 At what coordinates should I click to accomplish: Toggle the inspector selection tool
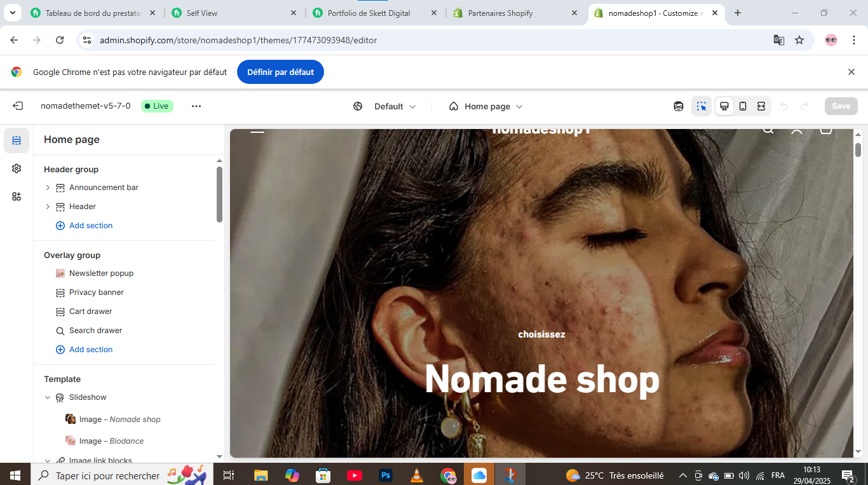point(702,106)
